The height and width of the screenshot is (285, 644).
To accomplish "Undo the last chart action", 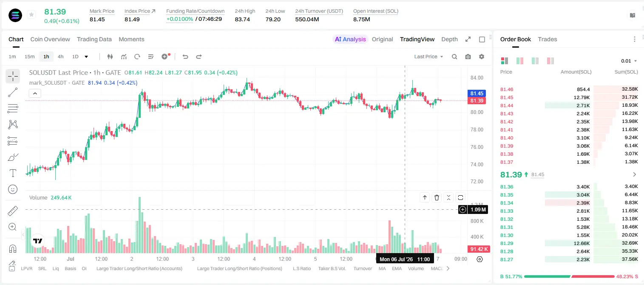I will click(x=185, y=57).
